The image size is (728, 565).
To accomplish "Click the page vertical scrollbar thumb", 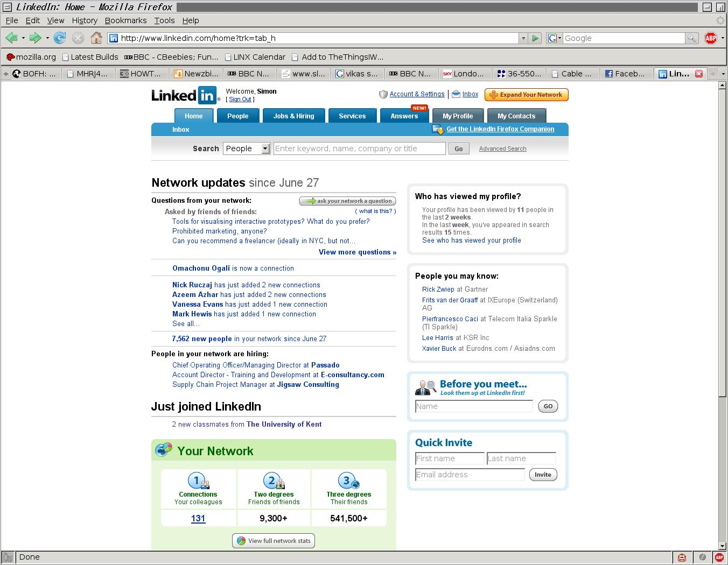I will [x=723, y=244].
